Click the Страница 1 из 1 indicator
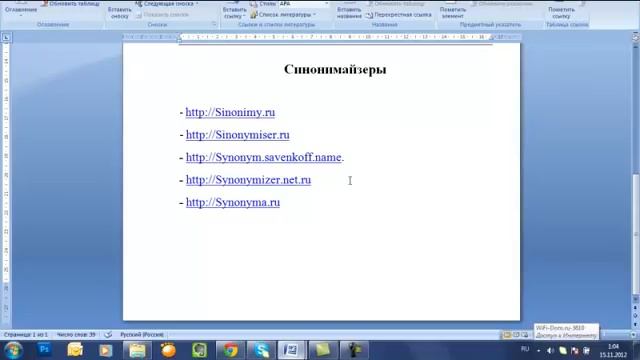This screenshot has width=640, height=360. (26, 335)
